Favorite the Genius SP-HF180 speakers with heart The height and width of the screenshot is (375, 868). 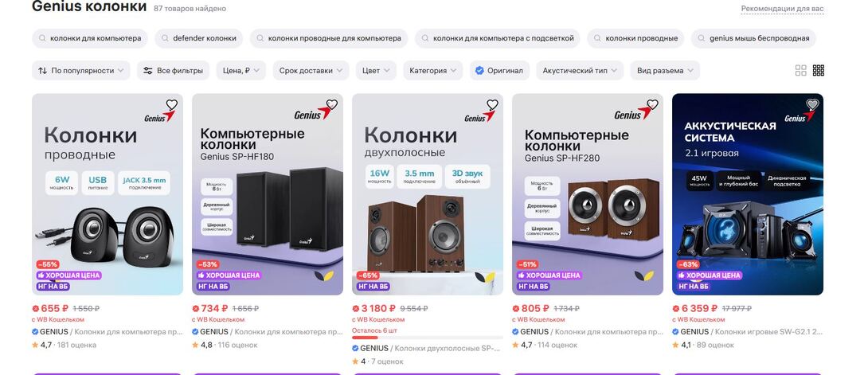pos(331,104)
